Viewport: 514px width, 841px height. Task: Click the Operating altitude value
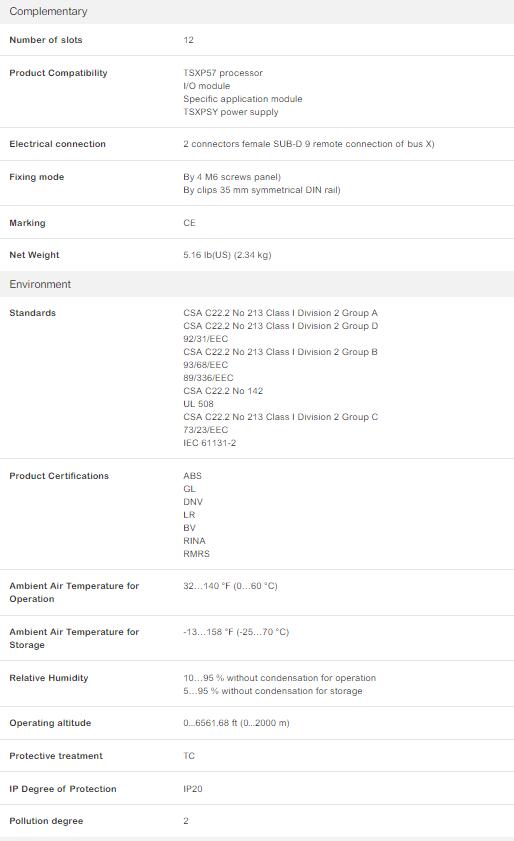pos(236,723)
